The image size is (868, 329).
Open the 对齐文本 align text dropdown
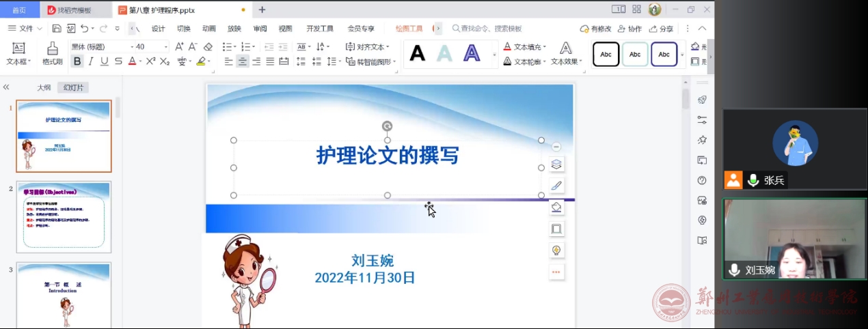(x=388, y=46)
